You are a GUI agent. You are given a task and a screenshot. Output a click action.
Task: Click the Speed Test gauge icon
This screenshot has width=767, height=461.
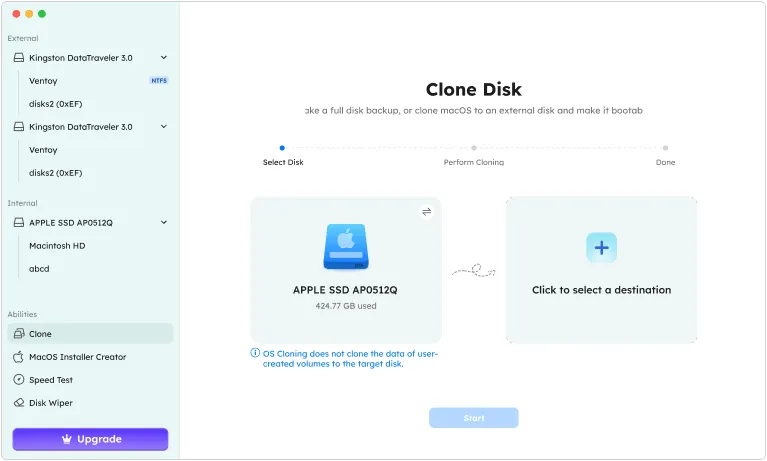(19, 380)
